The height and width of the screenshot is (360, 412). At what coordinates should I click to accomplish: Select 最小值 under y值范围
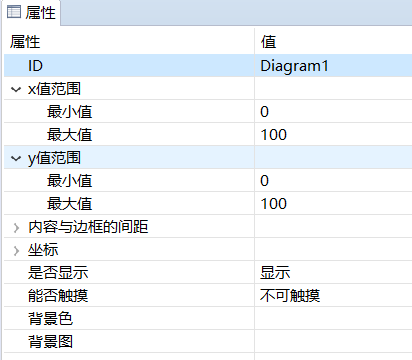click(x=69, y=181)
